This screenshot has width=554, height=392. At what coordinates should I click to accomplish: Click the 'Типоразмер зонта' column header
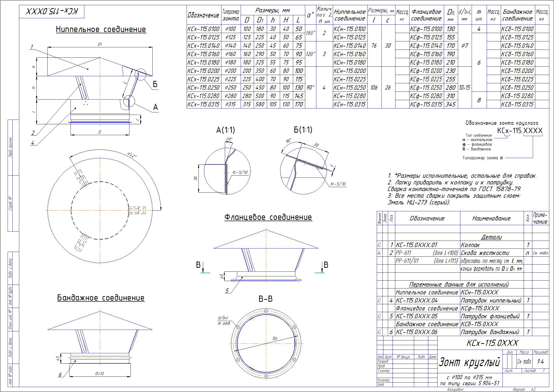click(231, 15)
